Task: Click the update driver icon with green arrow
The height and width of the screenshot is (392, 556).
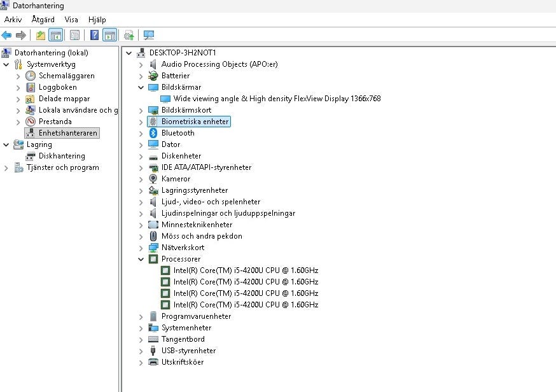Action: 129,35
